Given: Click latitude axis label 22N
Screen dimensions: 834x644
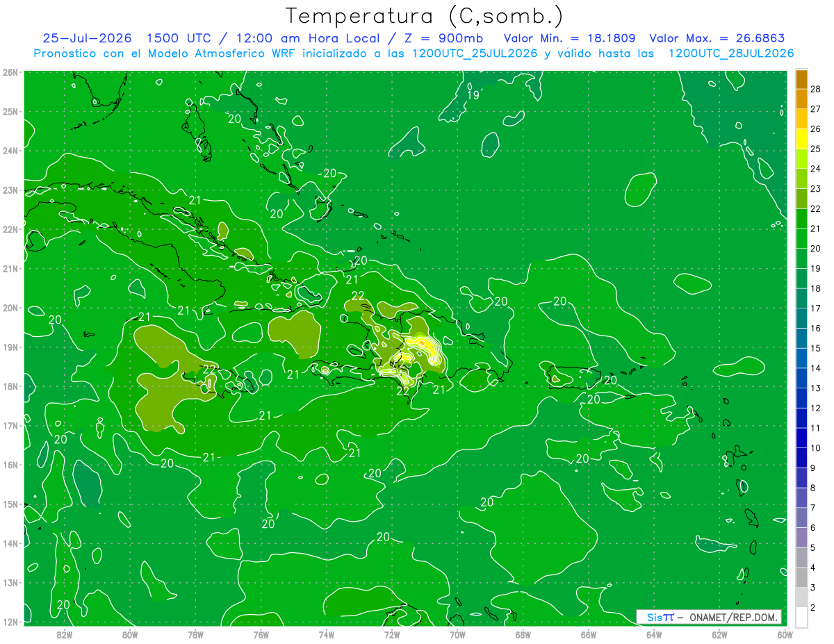Looking at the screenshot, I should 10,229.
